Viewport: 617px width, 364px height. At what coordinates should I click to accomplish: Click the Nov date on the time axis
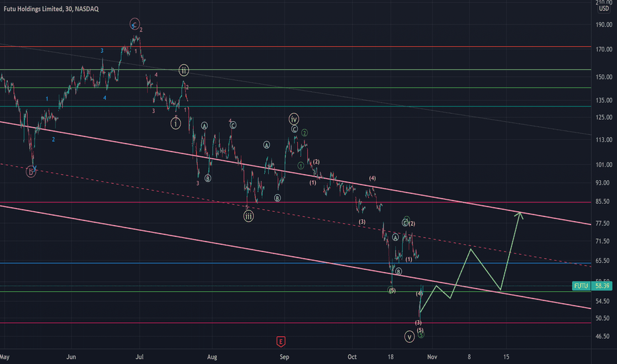pyautogui.click(x=432, y=357)
